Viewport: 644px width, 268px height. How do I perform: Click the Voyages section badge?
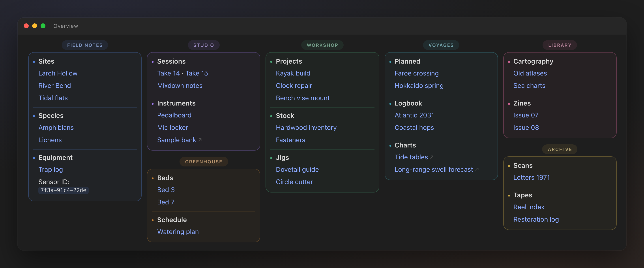click(441, 45)
